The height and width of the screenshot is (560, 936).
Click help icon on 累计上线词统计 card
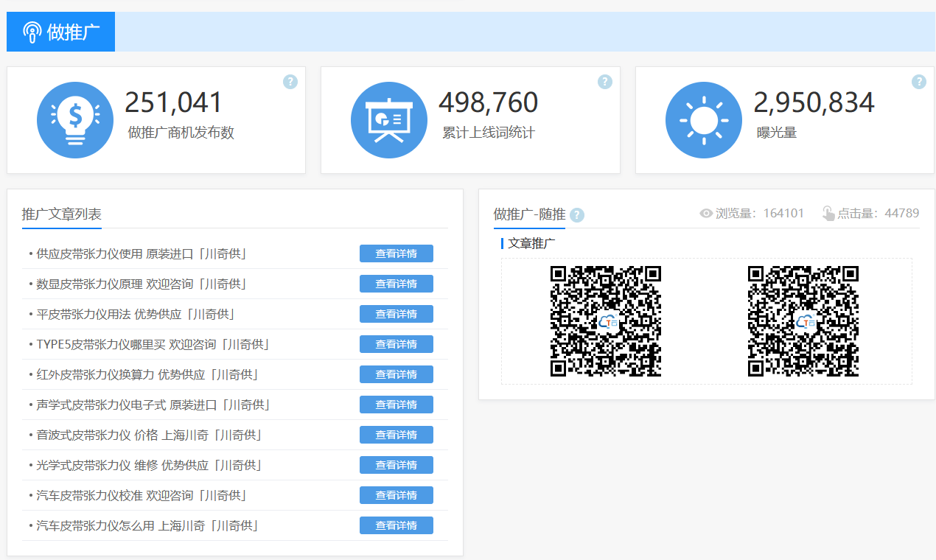click(605, 82)
